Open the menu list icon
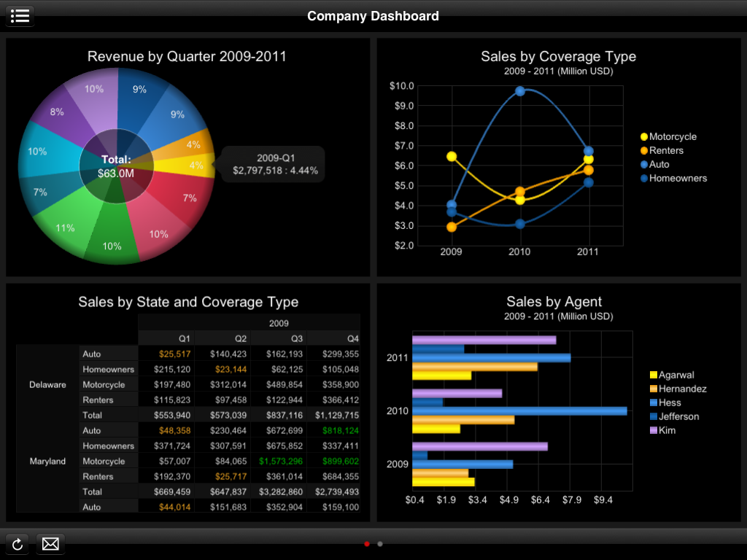747x560 pixels. [20, 15]
